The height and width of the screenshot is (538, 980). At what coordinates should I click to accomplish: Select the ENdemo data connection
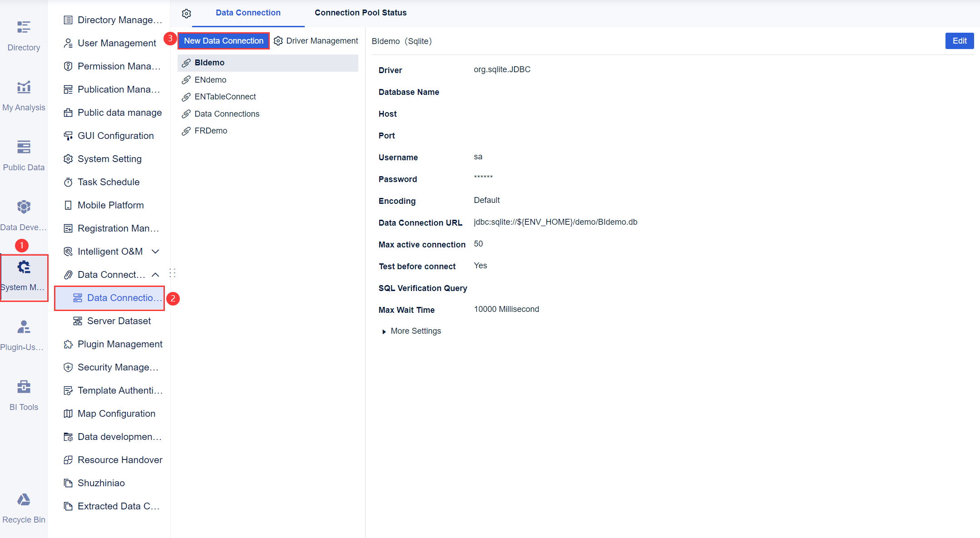(x=210, y=79)
